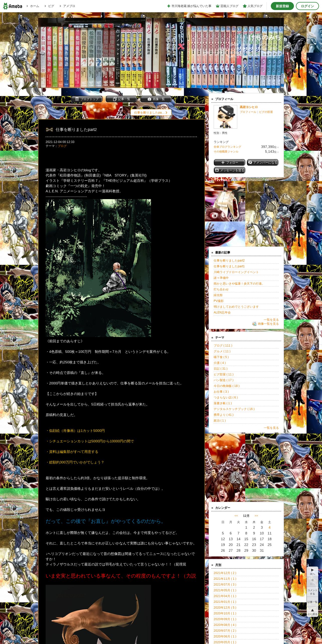Open theme 政治 ( 1 )

219,421
